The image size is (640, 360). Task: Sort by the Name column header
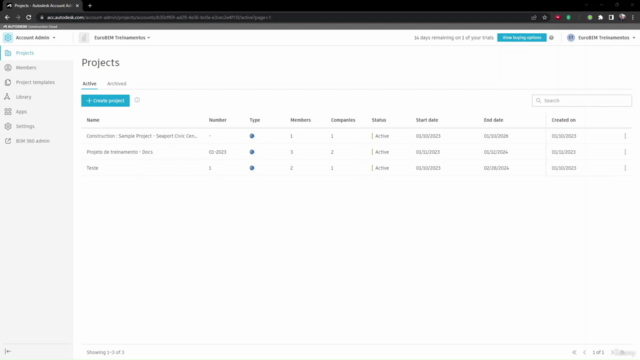93,120
